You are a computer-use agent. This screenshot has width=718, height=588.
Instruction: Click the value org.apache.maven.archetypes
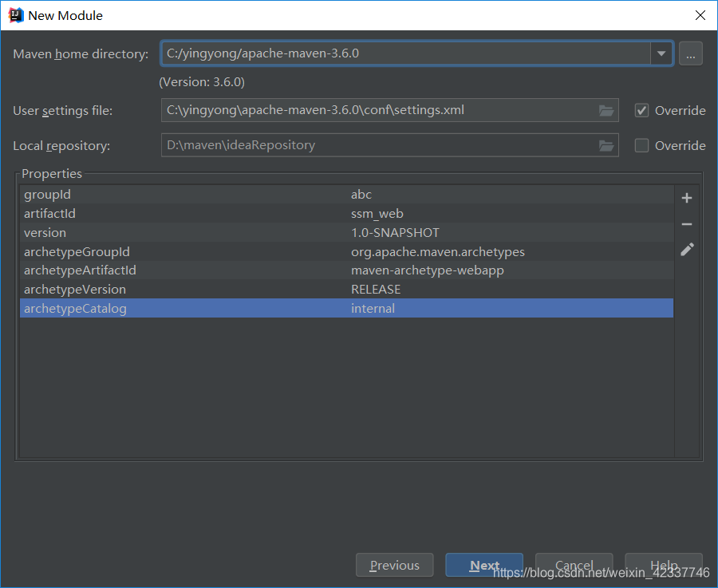438,252
